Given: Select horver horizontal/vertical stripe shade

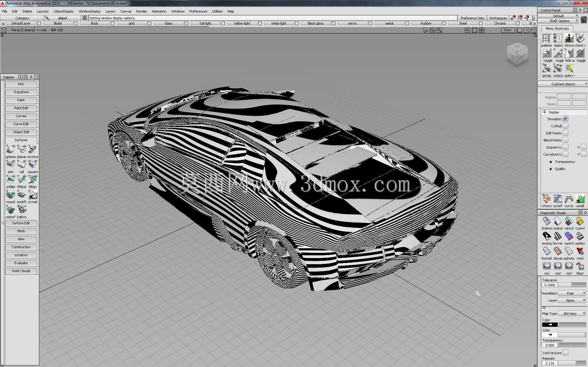Looking at the screenshot, I should (x=558, y=236).
